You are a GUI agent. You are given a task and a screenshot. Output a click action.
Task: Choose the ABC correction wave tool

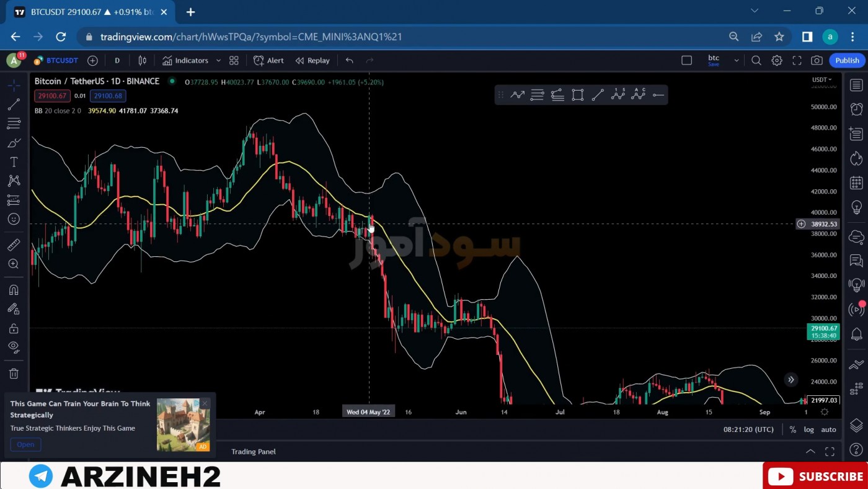638,94
